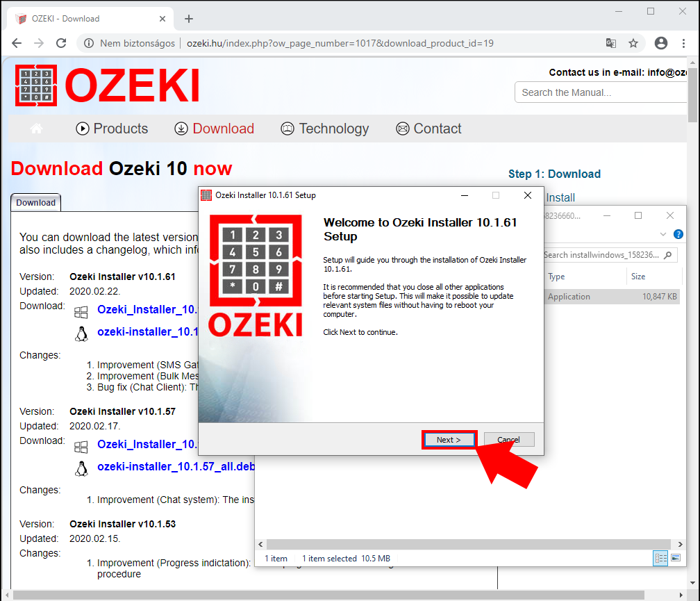Screen dimensions: 700x601
Task: Click 'Ozeki Installer v10.1.53' version text
Action: 123,524
